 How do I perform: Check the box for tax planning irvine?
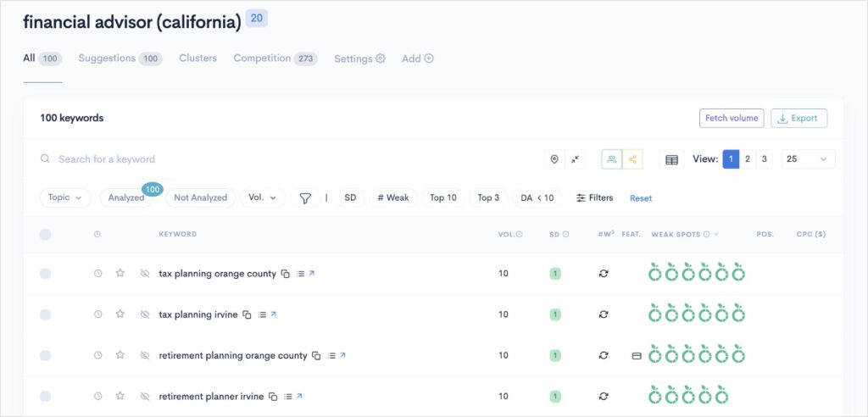tap(46, 314)
